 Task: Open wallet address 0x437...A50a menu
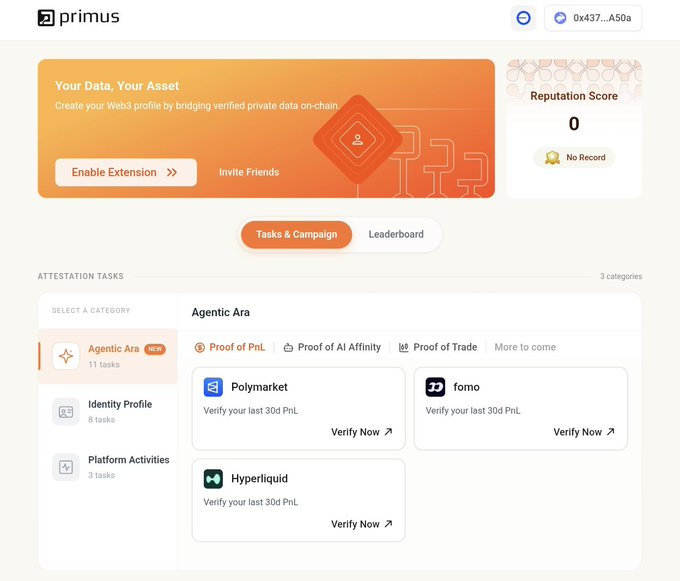click(593, 18)
